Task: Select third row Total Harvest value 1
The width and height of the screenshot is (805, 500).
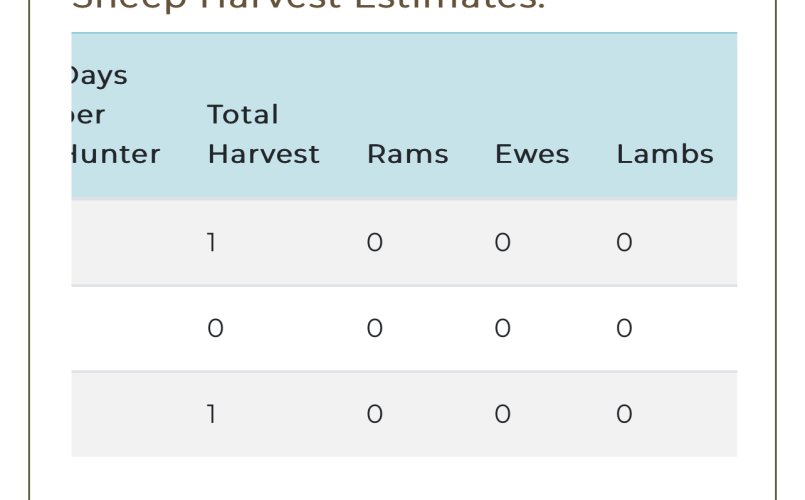Action: tap(211, 414)
